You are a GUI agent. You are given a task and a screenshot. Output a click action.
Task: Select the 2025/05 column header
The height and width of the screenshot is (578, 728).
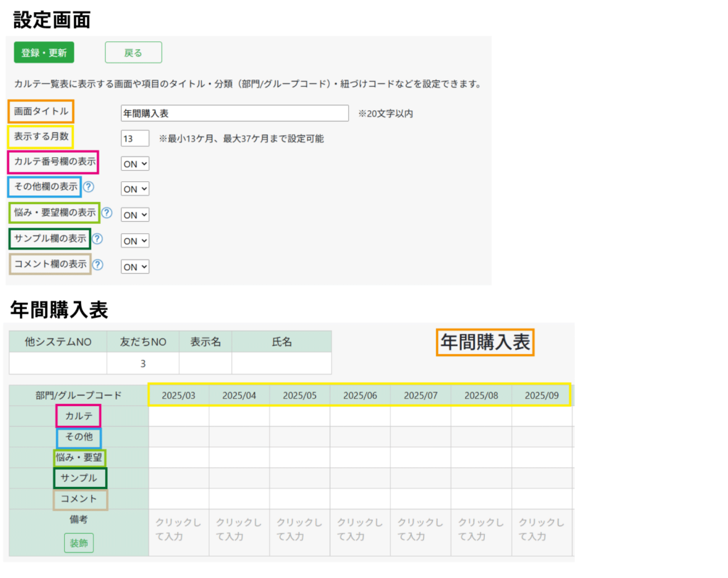click(x=299, y=395)
